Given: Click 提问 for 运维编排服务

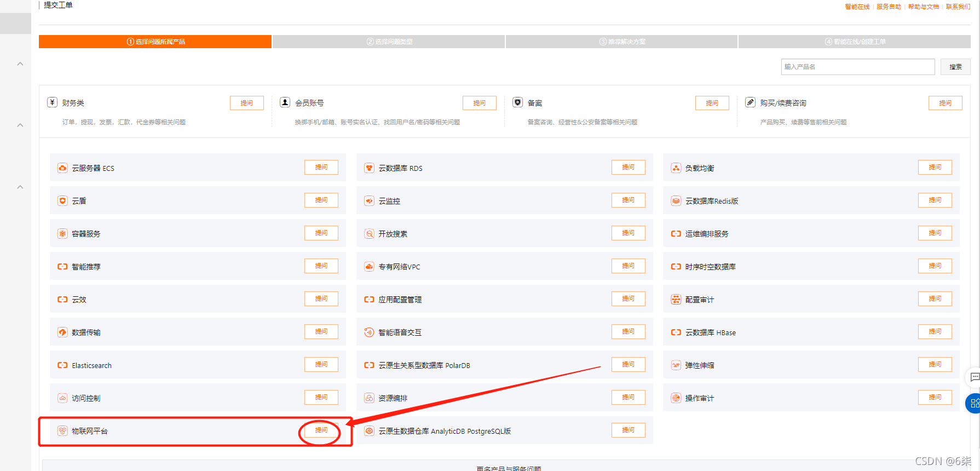Looking at the screenshot, I should pyautogui.click(x=935, y=233).
